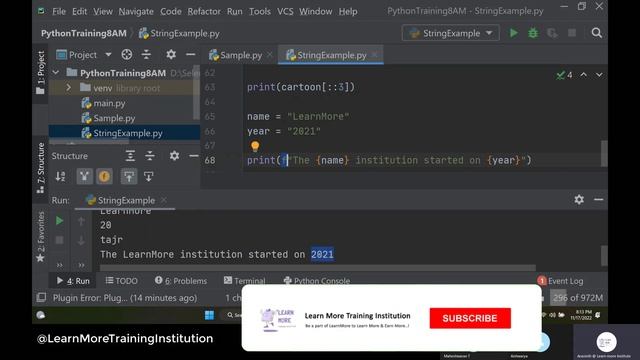Open Project panel settings gear

tap(171, 55)
